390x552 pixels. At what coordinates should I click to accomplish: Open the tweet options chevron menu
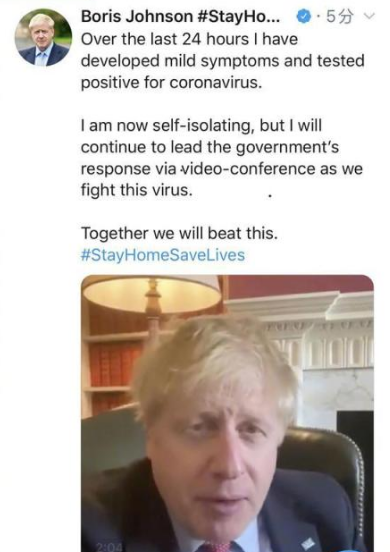point(369,16)
